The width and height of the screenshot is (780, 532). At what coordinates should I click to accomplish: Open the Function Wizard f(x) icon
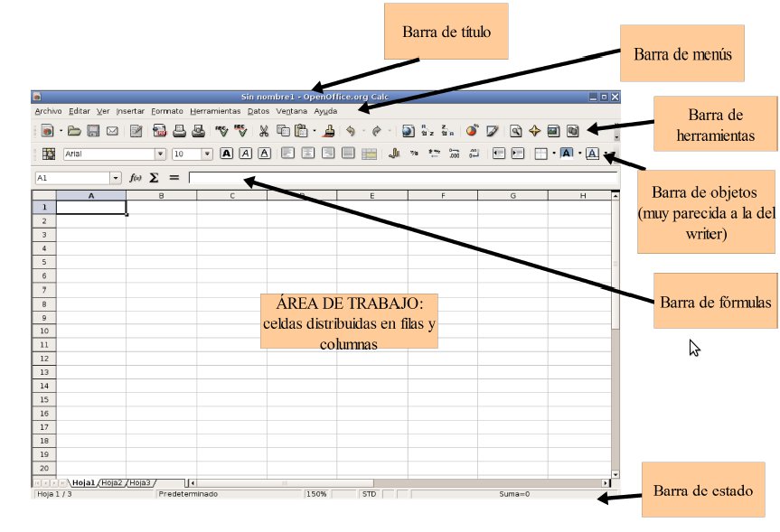point(136,178)
